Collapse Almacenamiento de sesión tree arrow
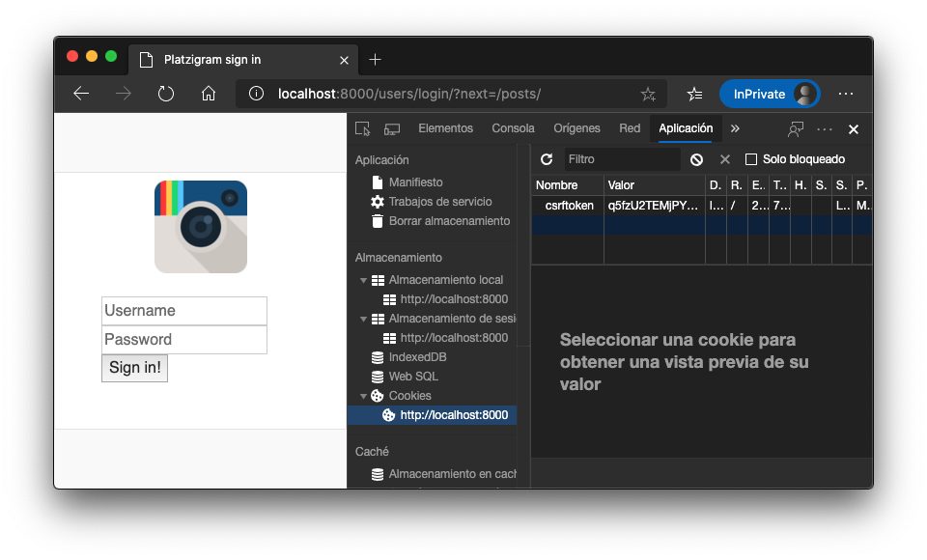The height and width of the screenshot is (560, 927). pos(364,319)
